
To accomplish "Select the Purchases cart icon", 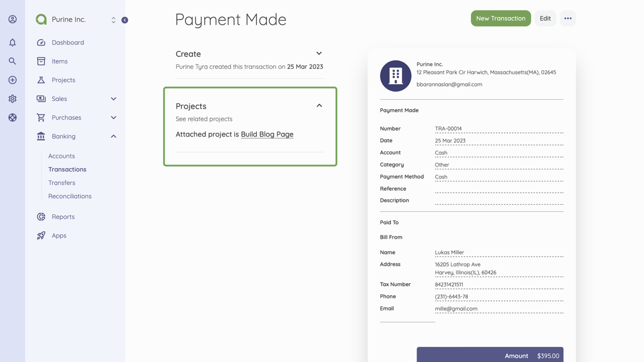I will (41, 117).
